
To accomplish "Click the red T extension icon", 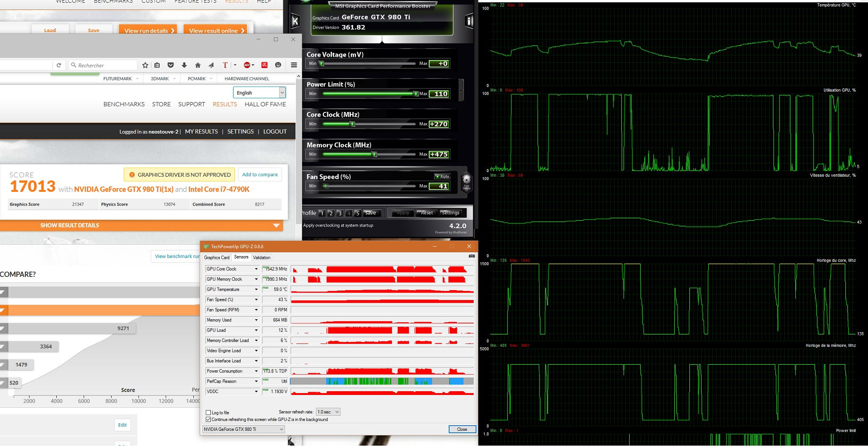I will pyautogui.click(x=225, y=65).
